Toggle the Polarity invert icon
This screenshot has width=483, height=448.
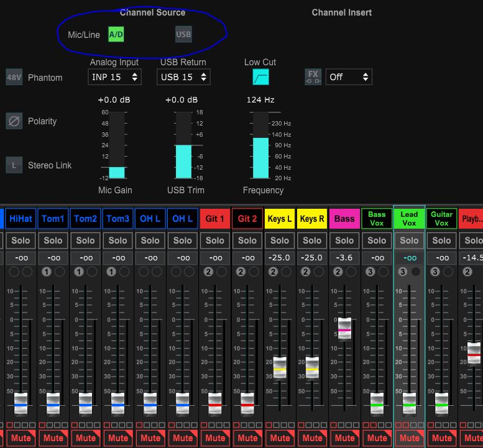(x=14, y=121)
